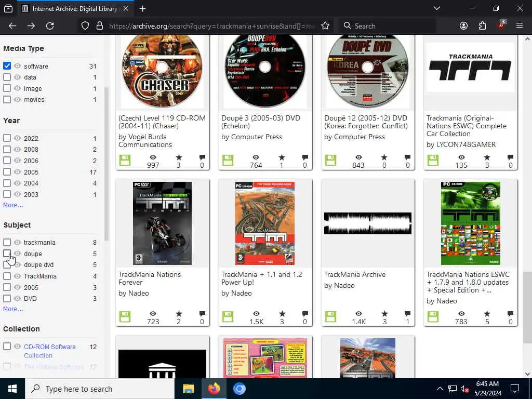This screenshot has height=399, width=532.
Task: Open Doupě 3 (2005-03) DVD (Echelon) link
Action: (261, 122)
